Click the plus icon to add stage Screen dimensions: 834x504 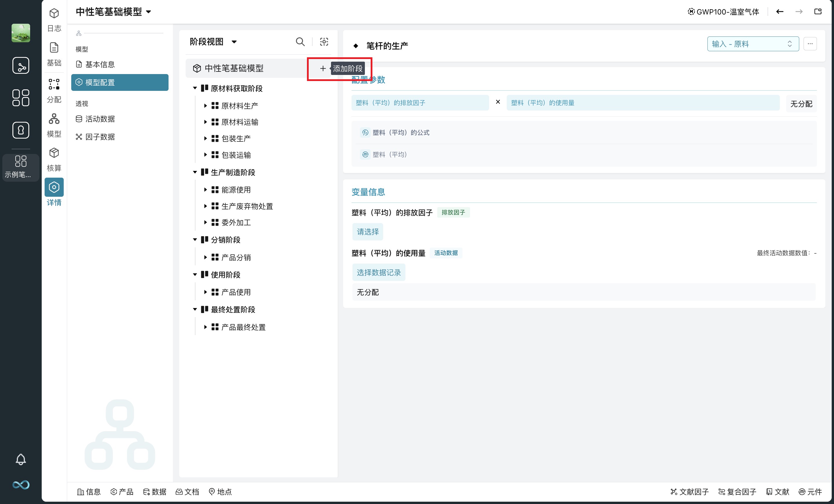(x=323, y=69)
